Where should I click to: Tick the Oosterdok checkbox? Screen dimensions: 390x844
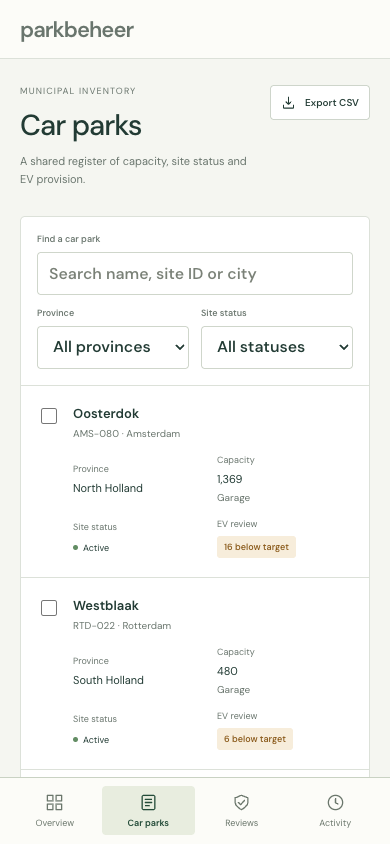pyautogui.click(x=49, y=416)
